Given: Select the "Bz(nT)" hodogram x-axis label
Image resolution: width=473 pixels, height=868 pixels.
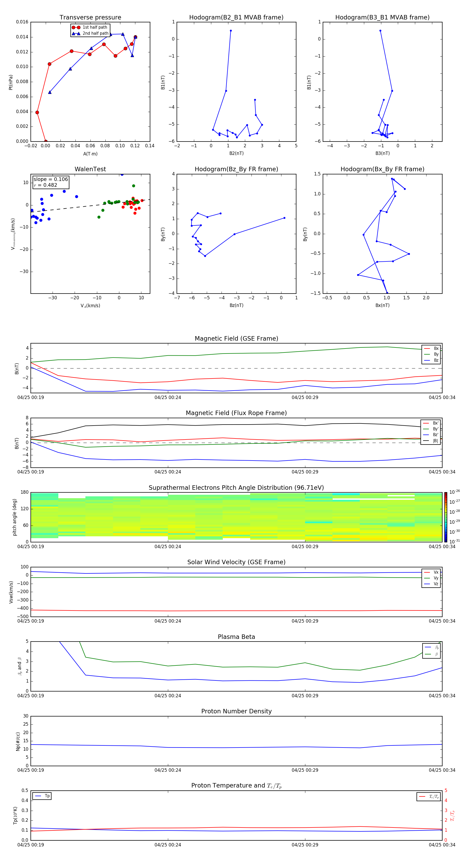Looking at the screenshot, I should (x=236, y=305).
